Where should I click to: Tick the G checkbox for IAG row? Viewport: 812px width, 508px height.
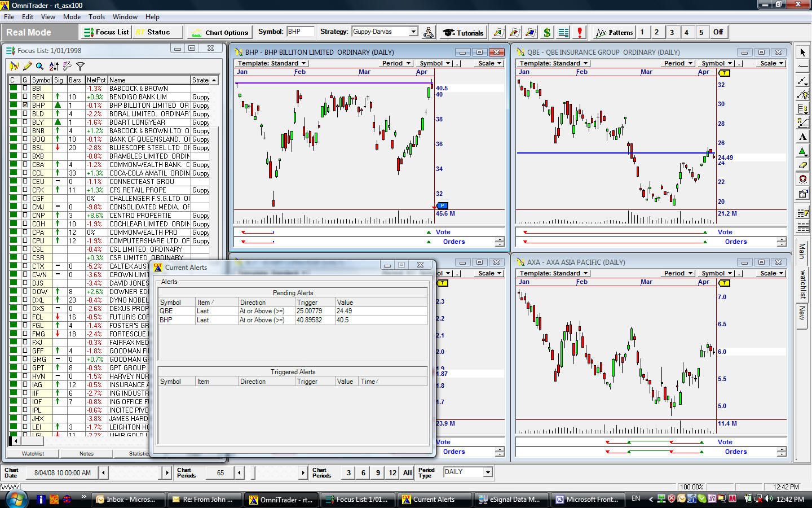tap(25, 384)
